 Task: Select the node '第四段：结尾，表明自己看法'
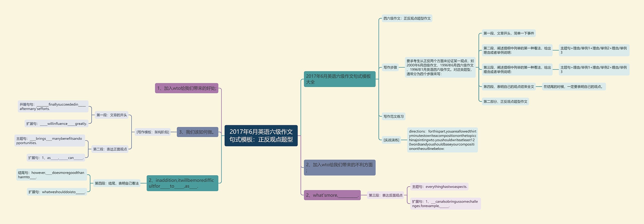pyautogui.click(x=117, y=183)
